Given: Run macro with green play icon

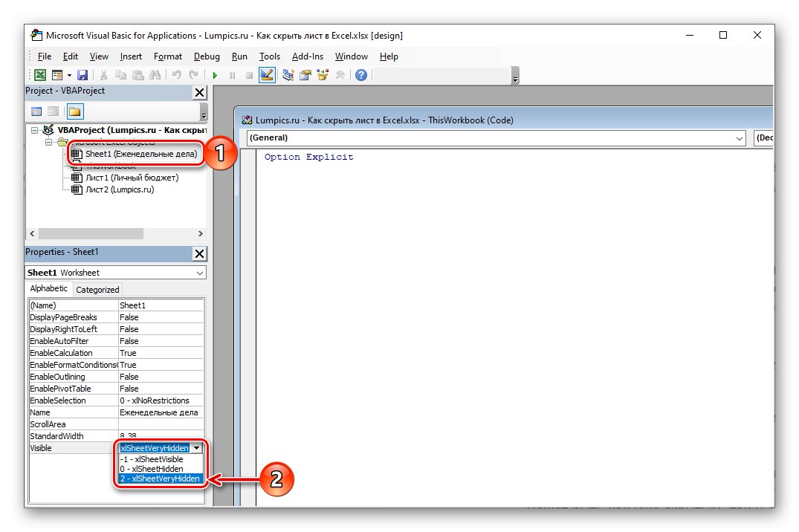Looking at the screenshot, I should [215, 76].
